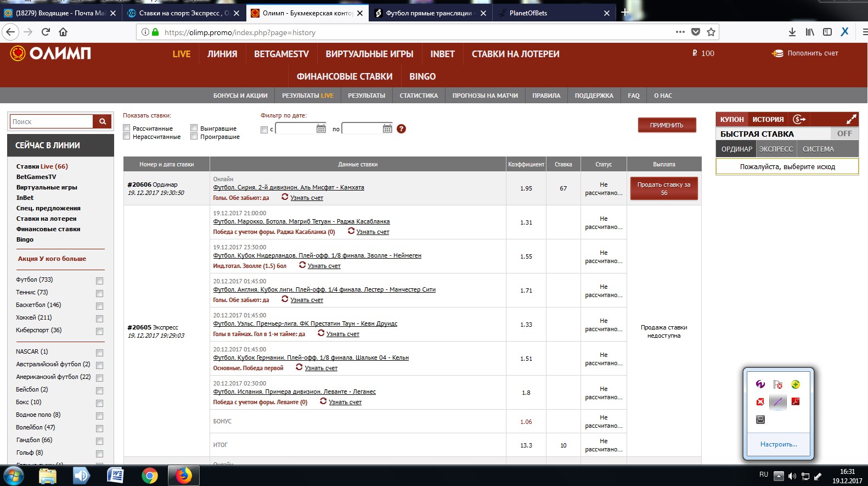Click the volume icon in system tray

click(792, 476)
